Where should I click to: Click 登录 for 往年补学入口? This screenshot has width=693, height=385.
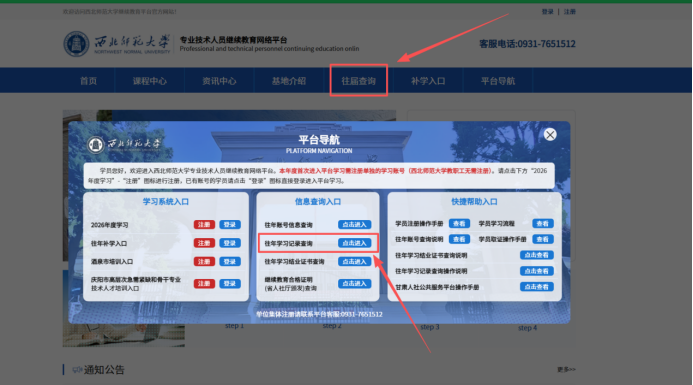[230, 243]
